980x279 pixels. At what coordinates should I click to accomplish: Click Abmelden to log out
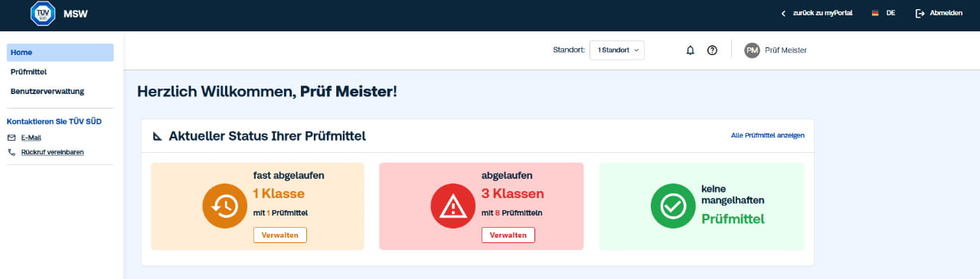(946, 14)
